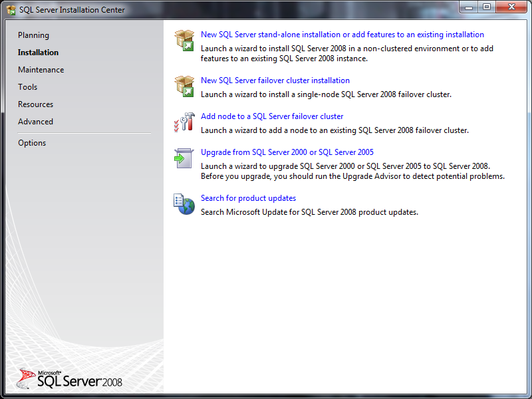Click the product updates globe icon
This screenshot has height=399, width=532.
(184, 204)
